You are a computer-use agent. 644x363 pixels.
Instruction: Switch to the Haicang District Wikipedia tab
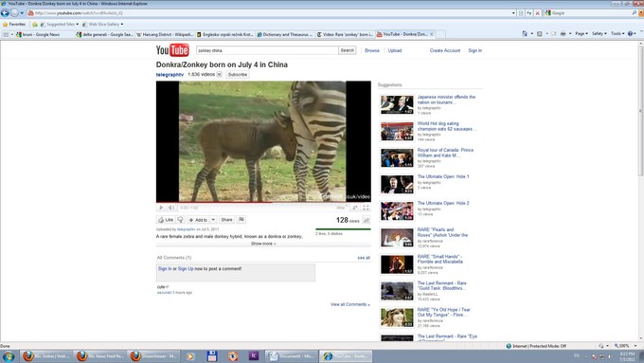pyautogui.click(x=165, y=34)
